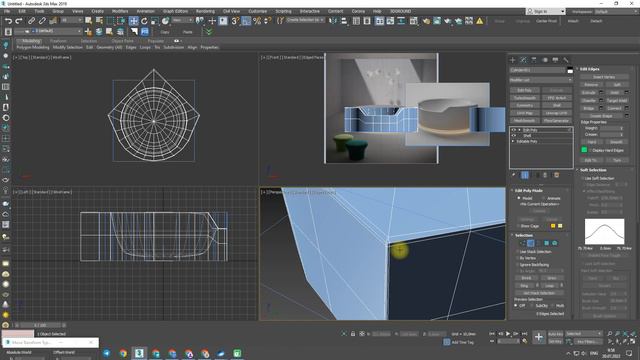
Task: Select Polygon sub-object level icon
Action: tap(547, 243)
